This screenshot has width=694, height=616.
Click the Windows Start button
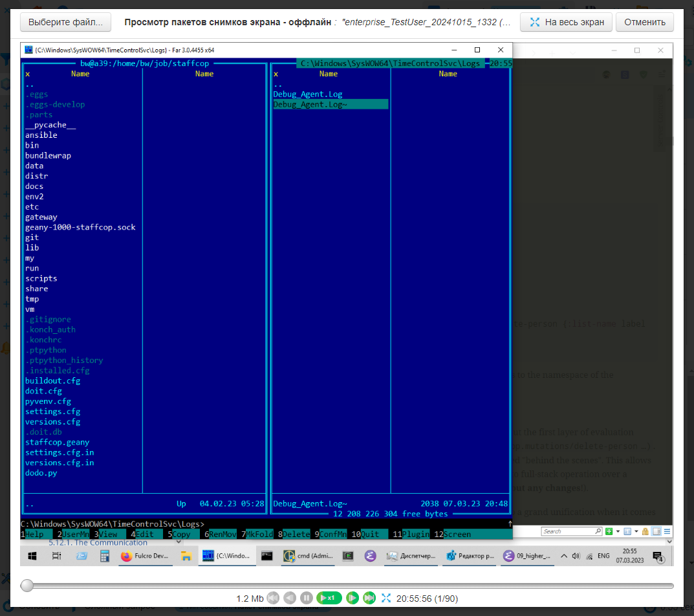coord(32,556)
